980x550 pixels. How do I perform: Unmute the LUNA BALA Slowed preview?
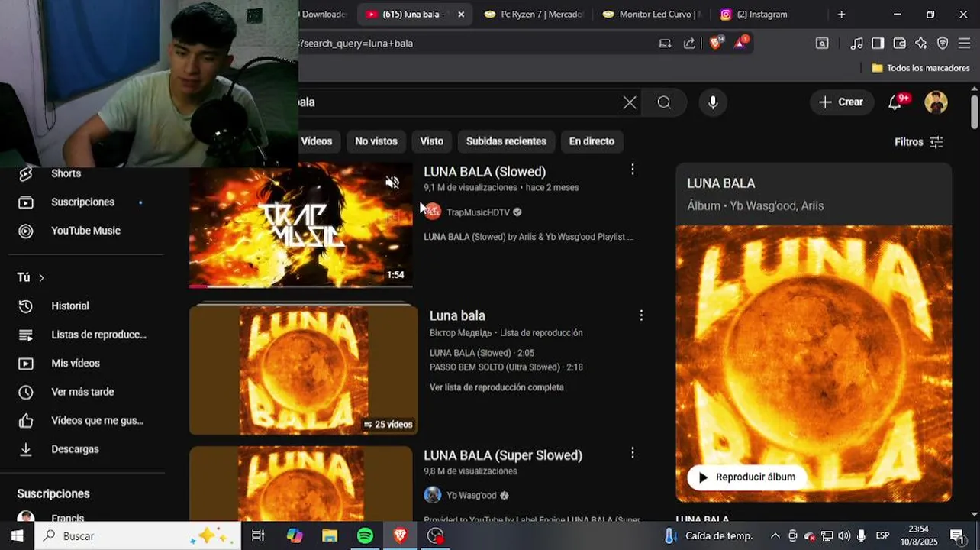pyautogui.click(x=392, y=183)
